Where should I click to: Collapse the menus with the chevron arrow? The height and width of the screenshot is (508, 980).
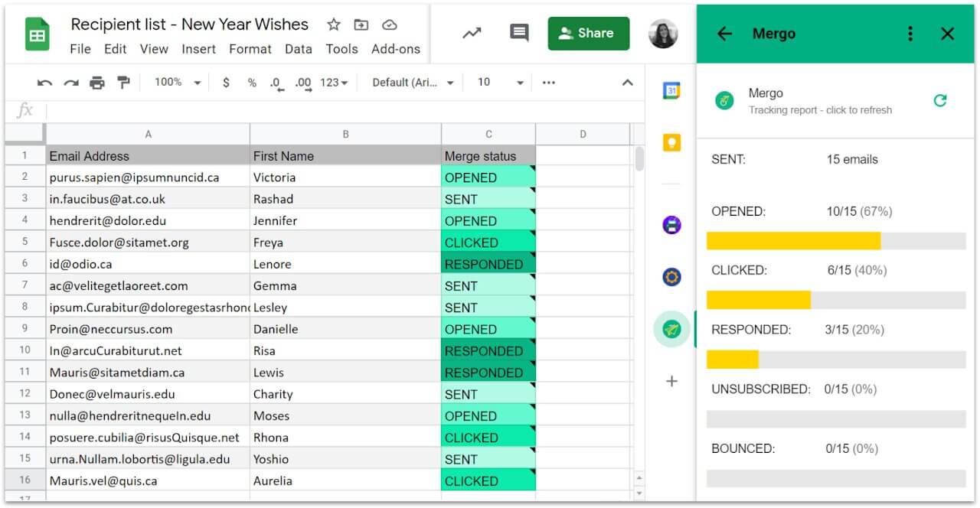(x=628, y=83)
